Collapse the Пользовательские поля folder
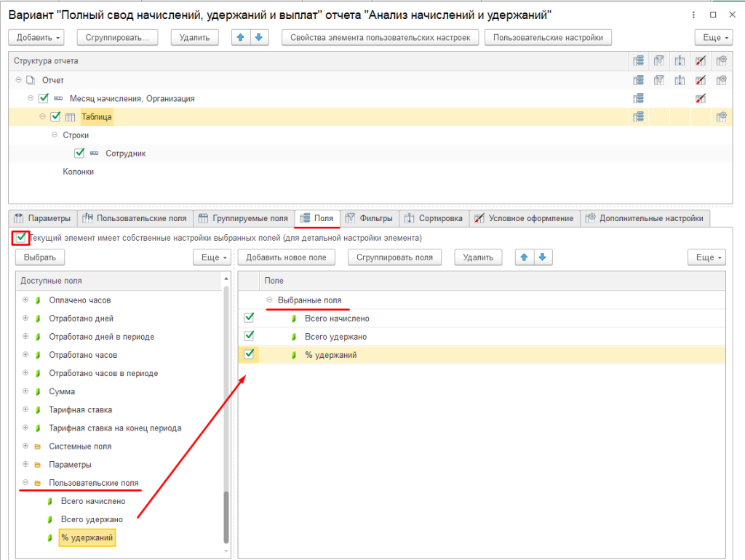 pos(26,483)
